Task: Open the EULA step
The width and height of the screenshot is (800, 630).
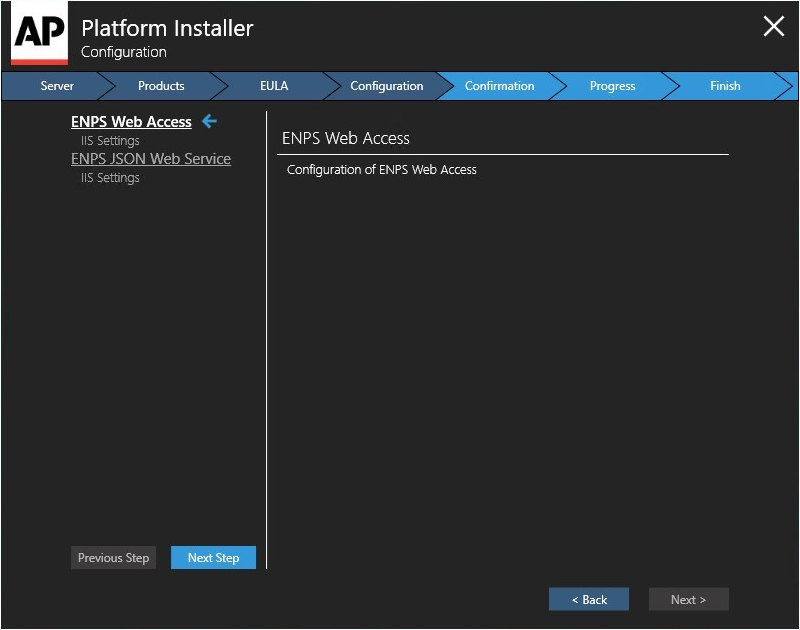Action: [x=274, y=86]
